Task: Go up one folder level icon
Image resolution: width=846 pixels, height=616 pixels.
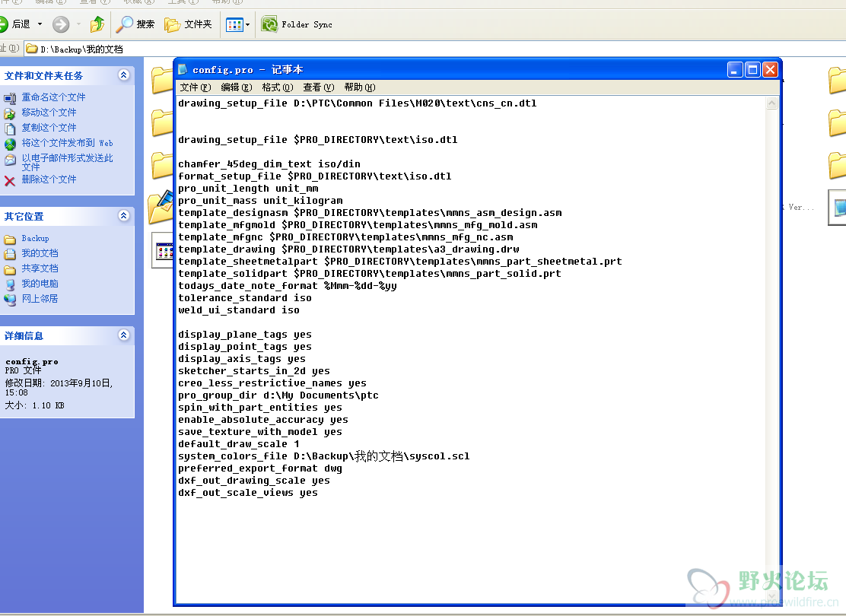Action: point(97,24)
